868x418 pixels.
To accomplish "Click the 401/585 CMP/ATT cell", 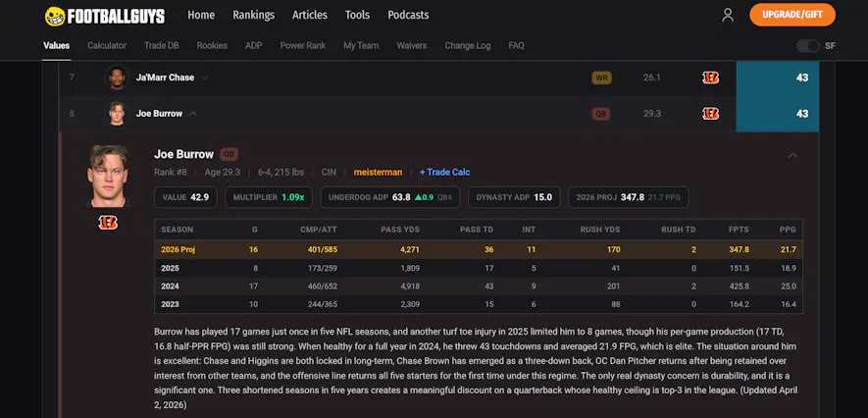I will (323, 249).
